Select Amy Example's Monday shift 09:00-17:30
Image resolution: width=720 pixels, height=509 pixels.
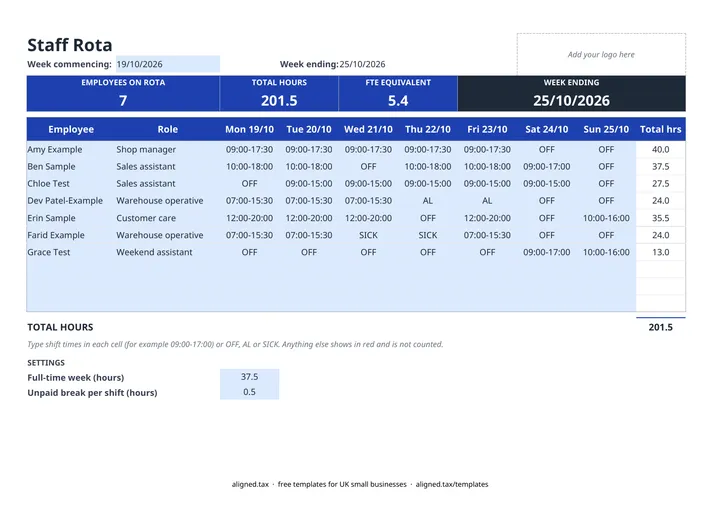pyautogui.click(x=249, y=149)
